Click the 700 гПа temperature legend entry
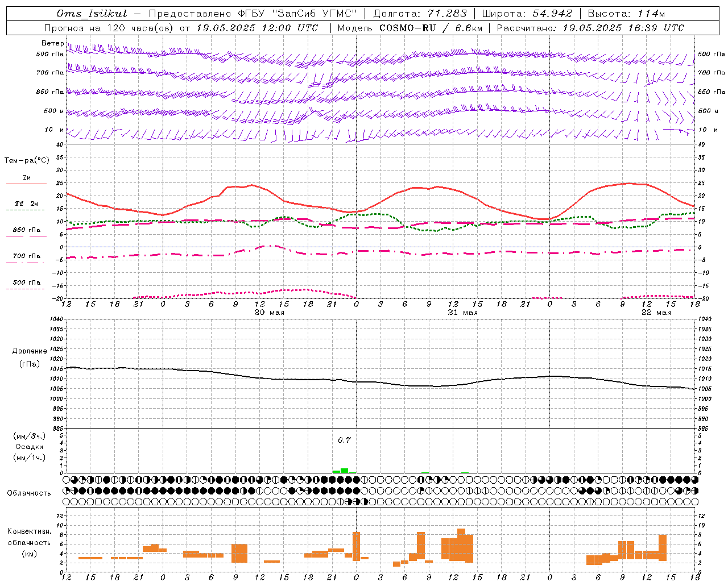The image size is (728, 582). (27, 256)
